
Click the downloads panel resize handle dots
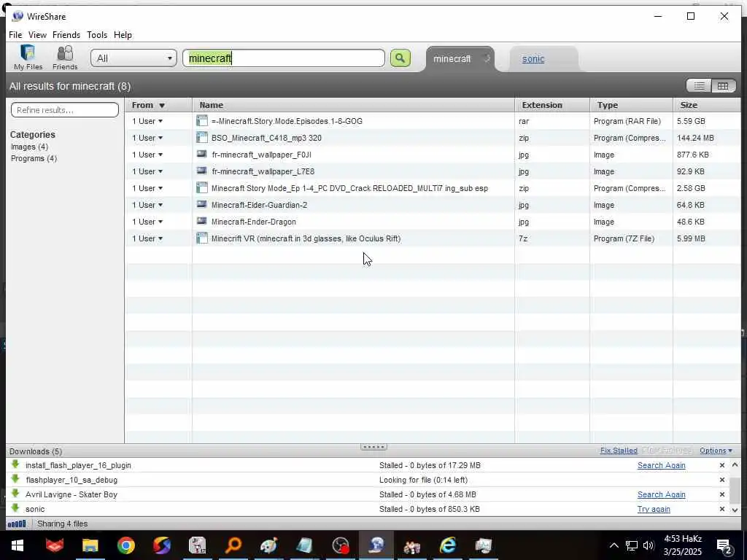(374, 447)
